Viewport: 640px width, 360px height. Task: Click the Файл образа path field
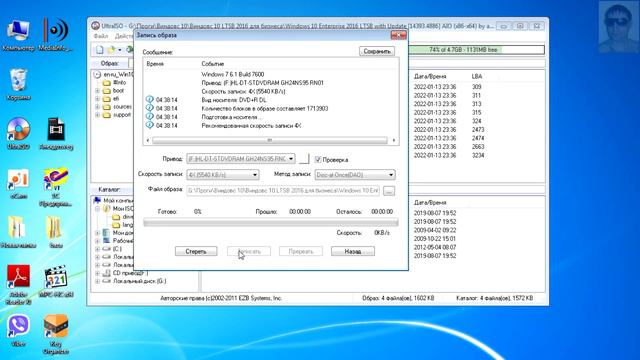pos(283,191)
